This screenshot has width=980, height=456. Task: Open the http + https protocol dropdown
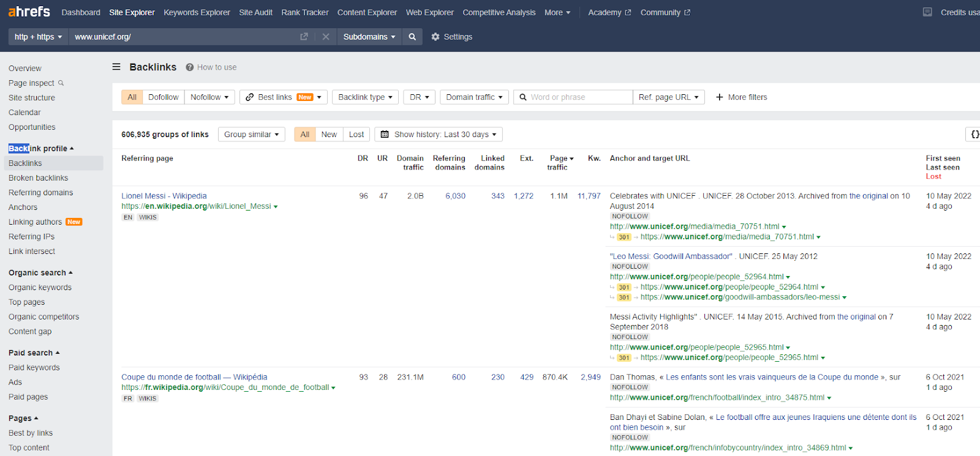(x=38, y=37)
